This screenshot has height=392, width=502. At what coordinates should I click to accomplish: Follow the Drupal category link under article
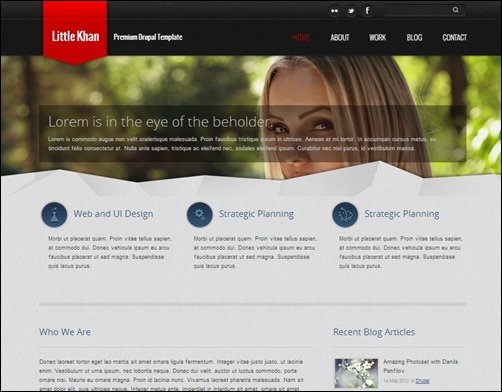click(x=422, y=381)
